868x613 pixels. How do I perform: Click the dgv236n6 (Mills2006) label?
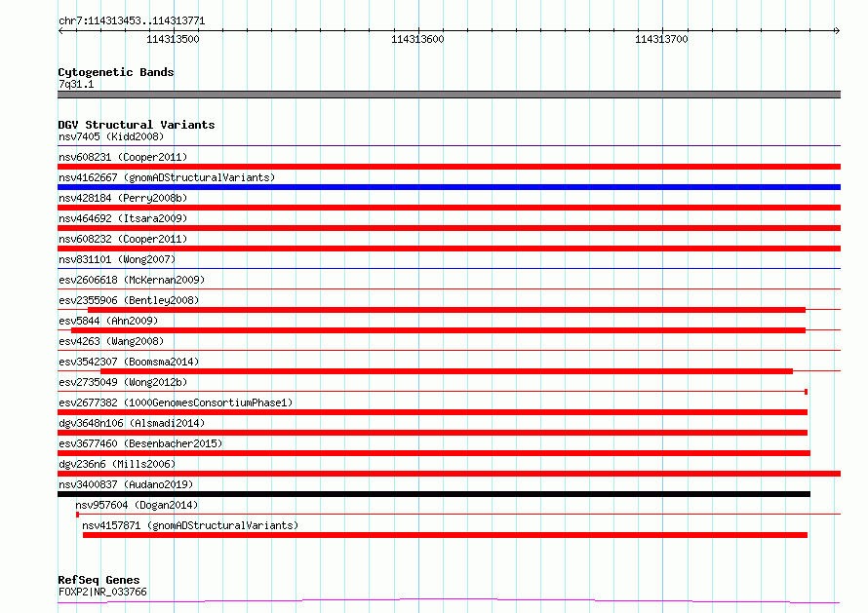click(x=117, y=464)
